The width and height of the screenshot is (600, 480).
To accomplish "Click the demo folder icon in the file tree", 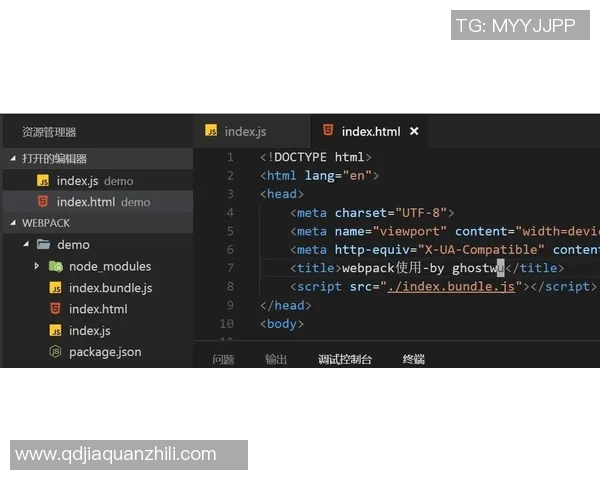I will pos(43,244).
